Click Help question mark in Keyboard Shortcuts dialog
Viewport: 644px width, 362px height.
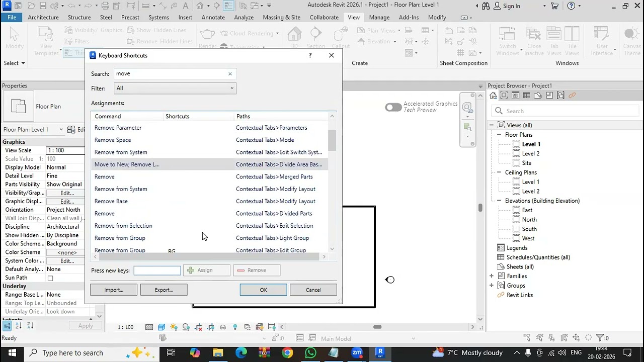point(310,55)
